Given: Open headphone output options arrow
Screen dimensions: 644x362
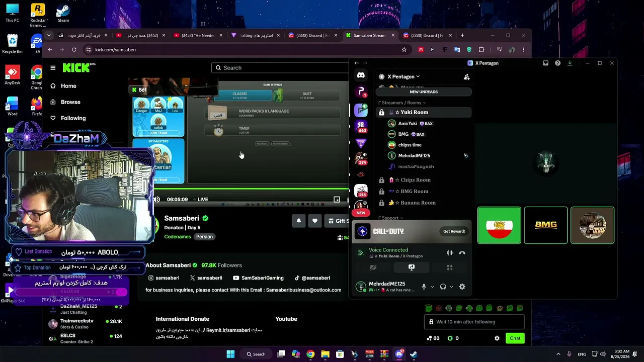Looking at the screenshot, I should (x=451, y=287).
